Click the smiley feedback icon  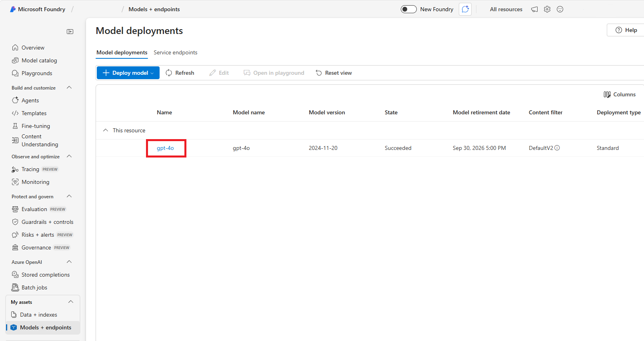(x=560, y=9)
